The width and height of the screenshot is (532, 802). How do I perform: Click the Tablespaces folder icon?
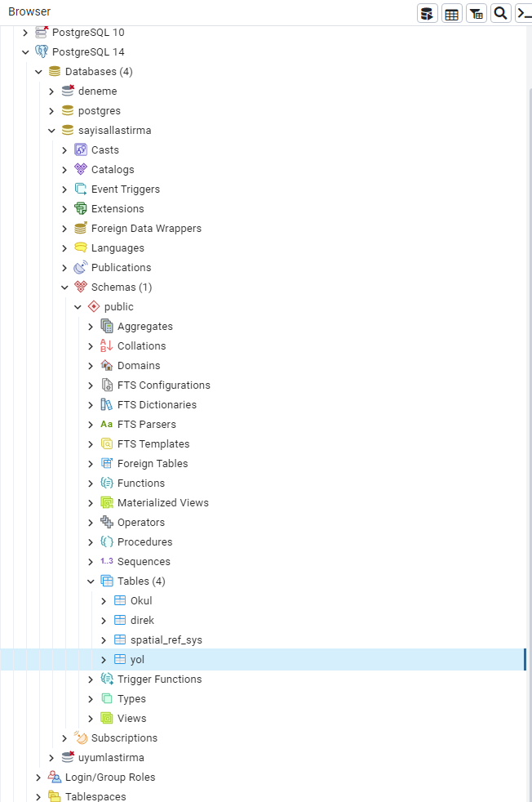click(55, 796)
